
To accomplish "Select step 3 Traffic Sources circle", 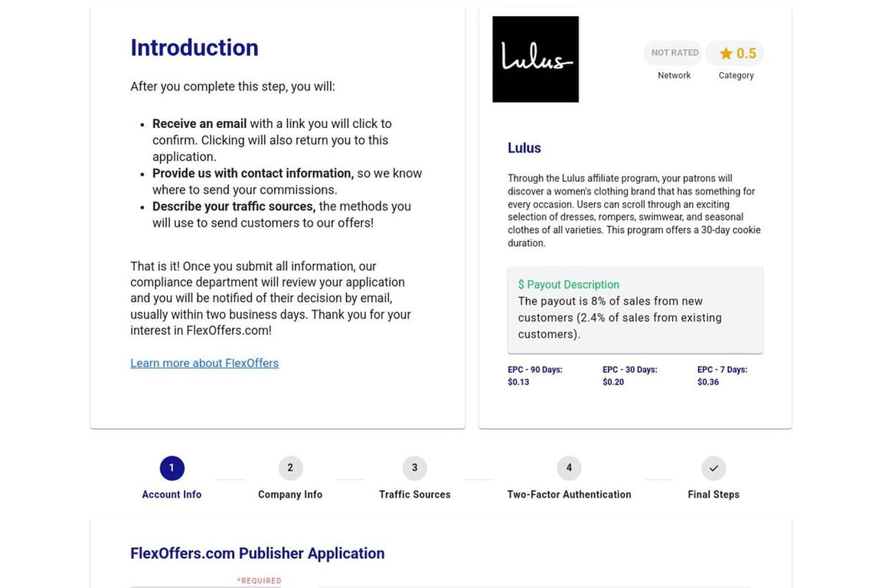I will pos(414,468).
